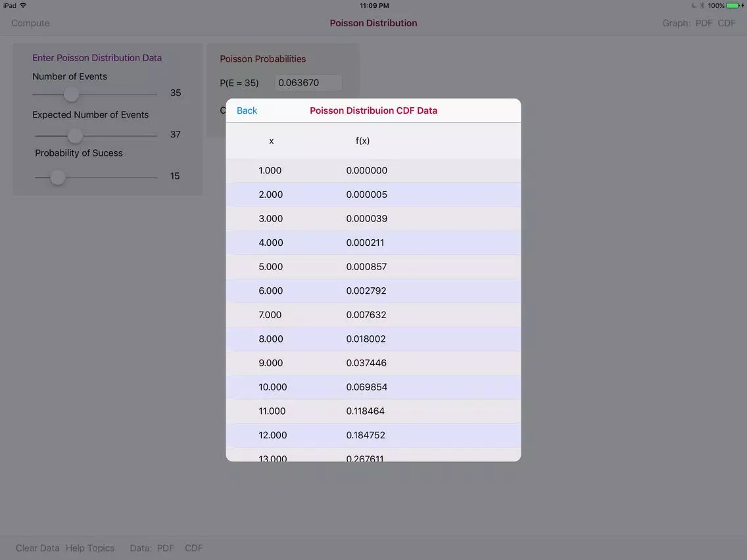This screenshot has height=560, width=747.
Task: Tap the Bluetooth icon in status bar
Action: [702, 6]
